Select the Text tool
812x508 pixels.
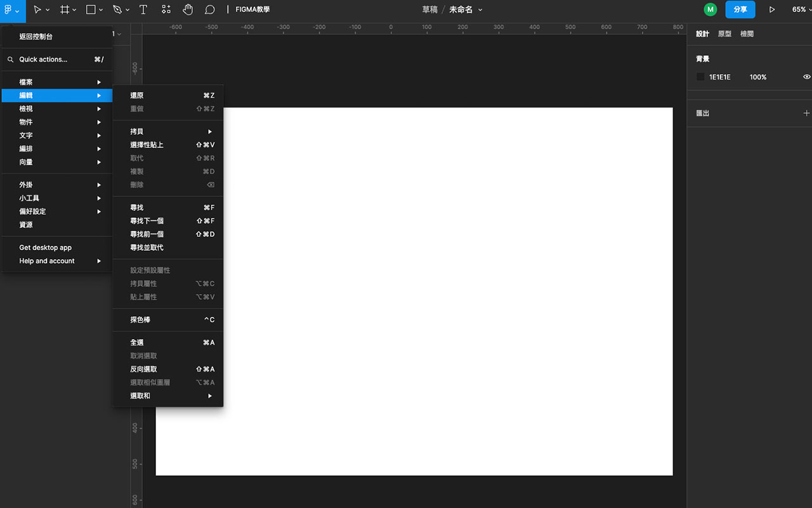143,9
